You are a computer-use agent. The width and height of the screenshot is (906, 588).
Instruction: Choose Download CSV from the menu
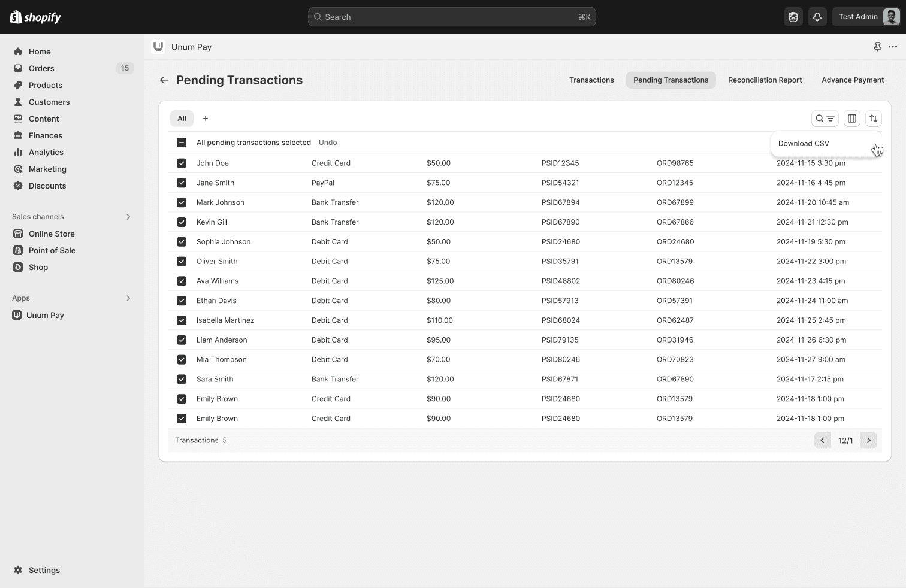804,144
